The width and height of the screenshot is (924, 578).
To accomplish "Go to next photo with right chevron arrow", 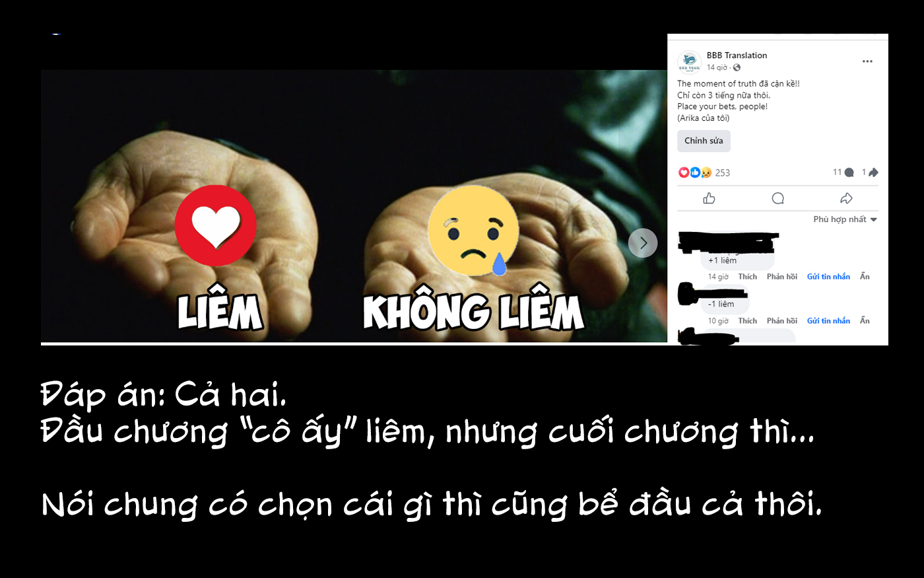I will [x=643, y=243].
